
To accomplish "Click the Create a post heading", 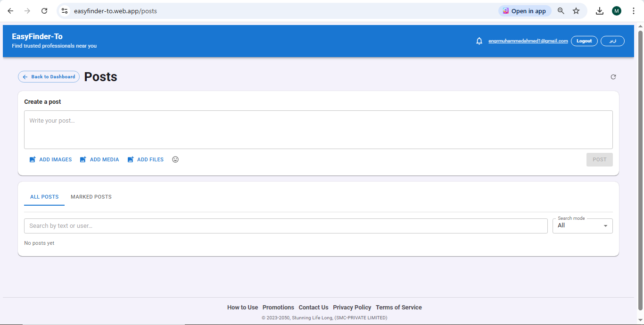I will coord(42,102).
